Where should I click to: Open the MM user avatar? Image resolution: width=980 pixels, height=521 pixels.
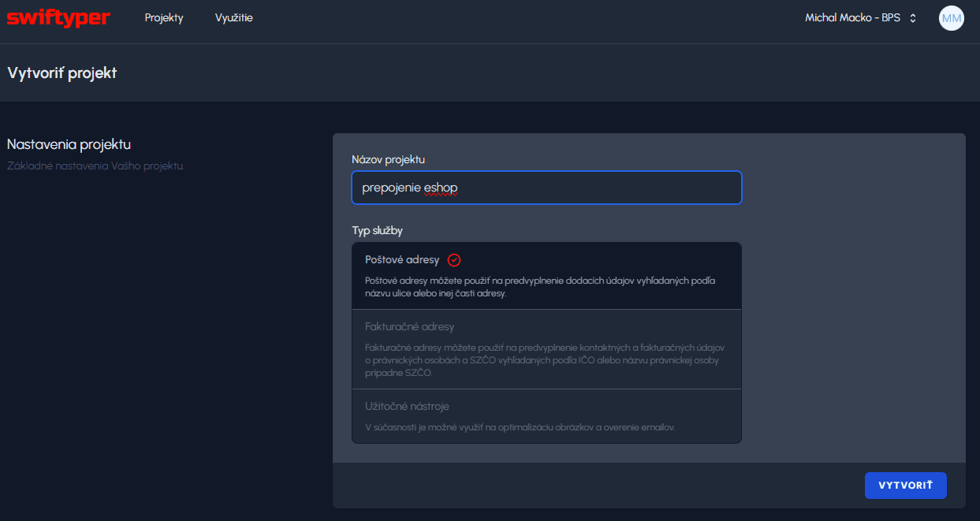(x=951, y=18)
